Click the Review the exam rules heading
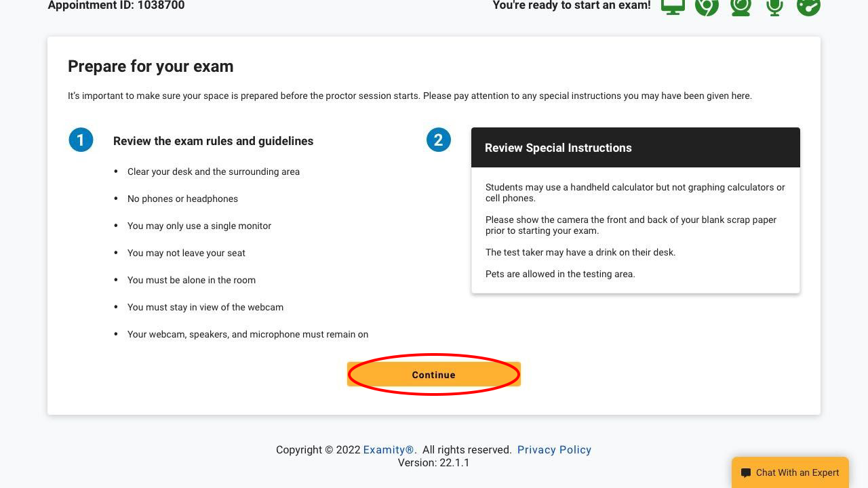868x488 pixels. [213, 141]
